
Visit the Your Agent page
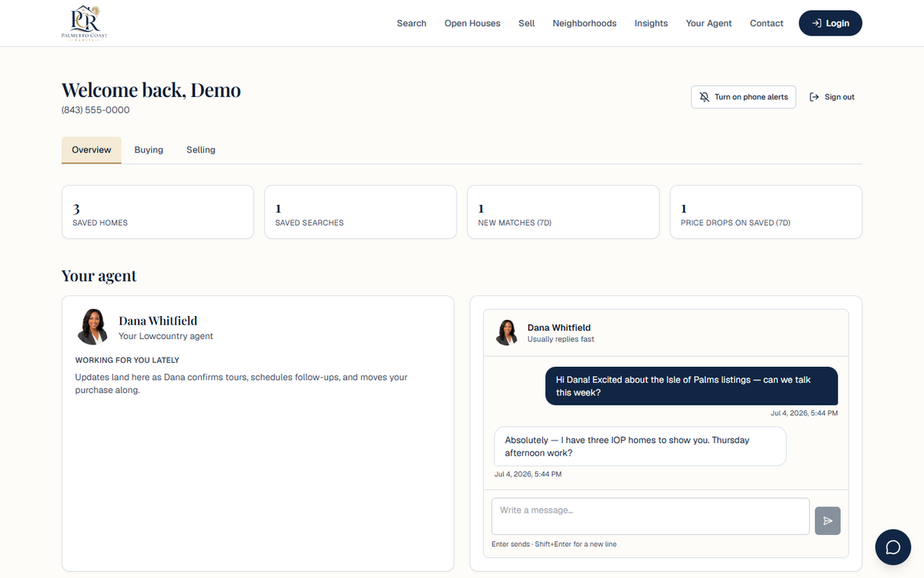[709, 23]
